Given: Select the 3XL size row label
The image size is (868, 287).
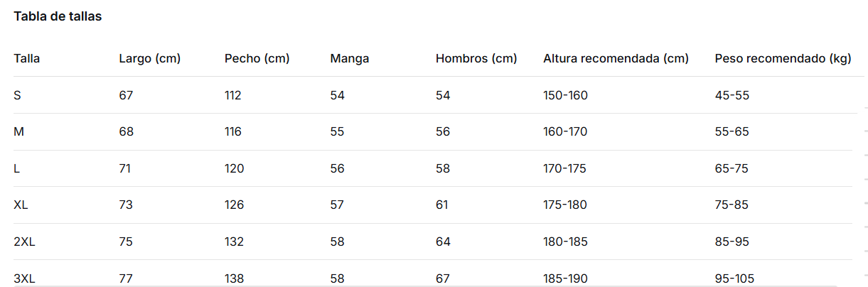Looking at the screenshot, I should [24, 278].
